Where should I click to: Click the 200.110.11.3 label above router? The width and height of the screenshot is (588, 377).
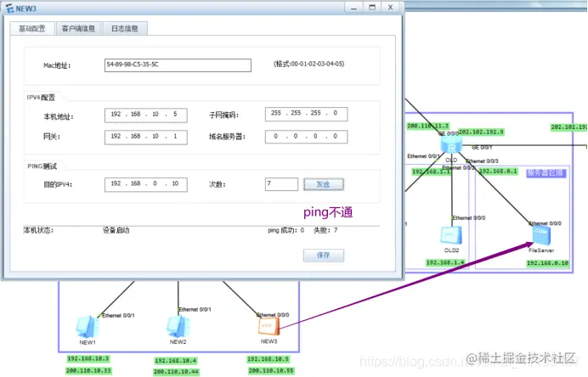(428, 126)
